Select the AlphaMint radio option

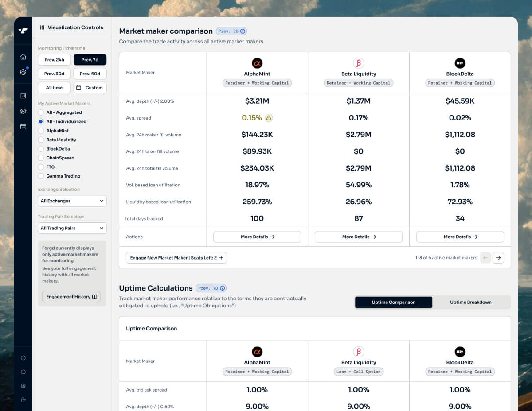click(x=41, y=131)
